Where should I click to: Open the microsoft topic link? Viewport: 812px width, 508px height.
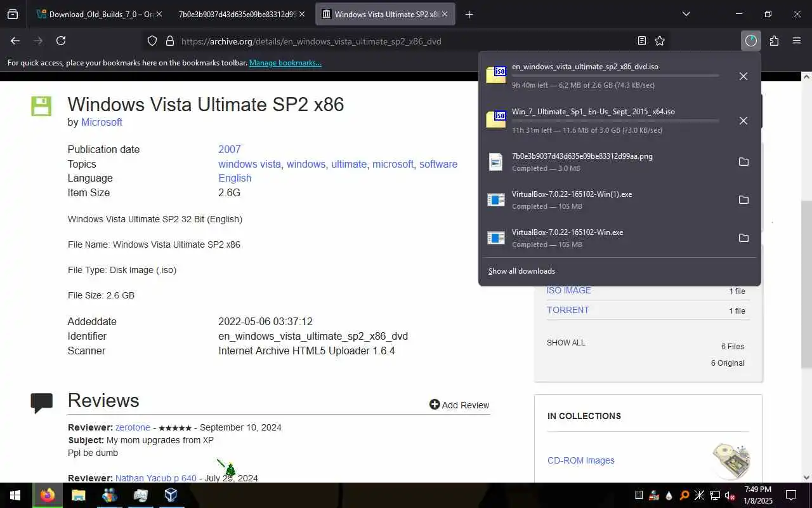[393, 164]
